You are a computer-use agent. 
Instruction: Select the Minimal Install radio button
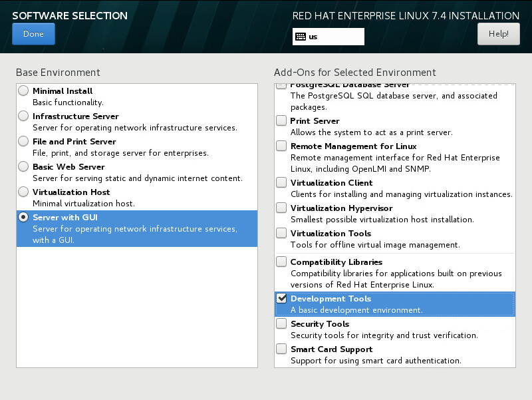[23, 91]
